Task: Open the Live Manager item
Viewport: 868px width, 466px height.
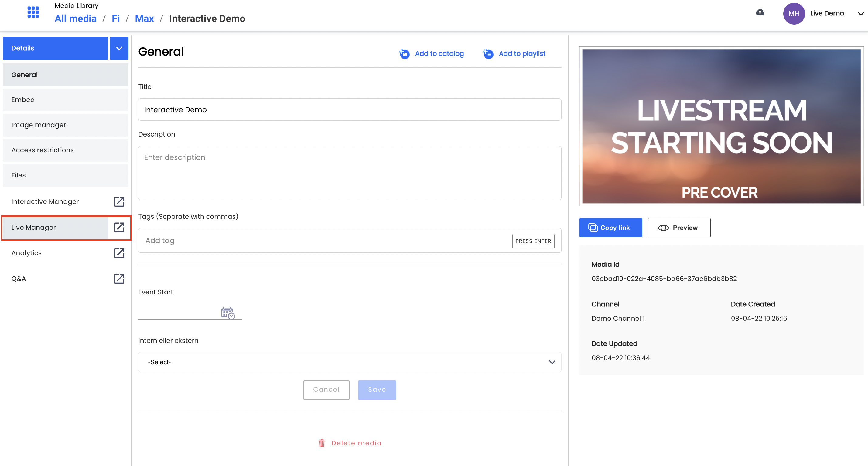Action: point(55,228)
